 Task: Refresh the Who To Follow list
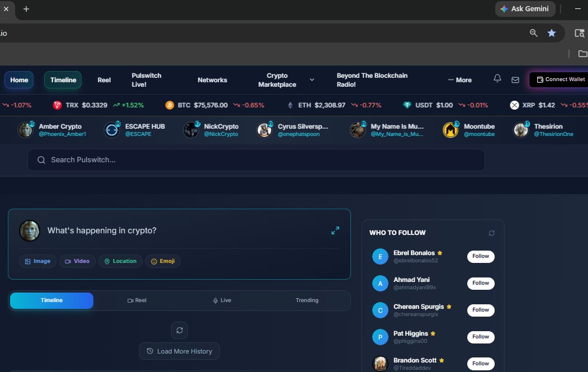(x=492, y=233)
